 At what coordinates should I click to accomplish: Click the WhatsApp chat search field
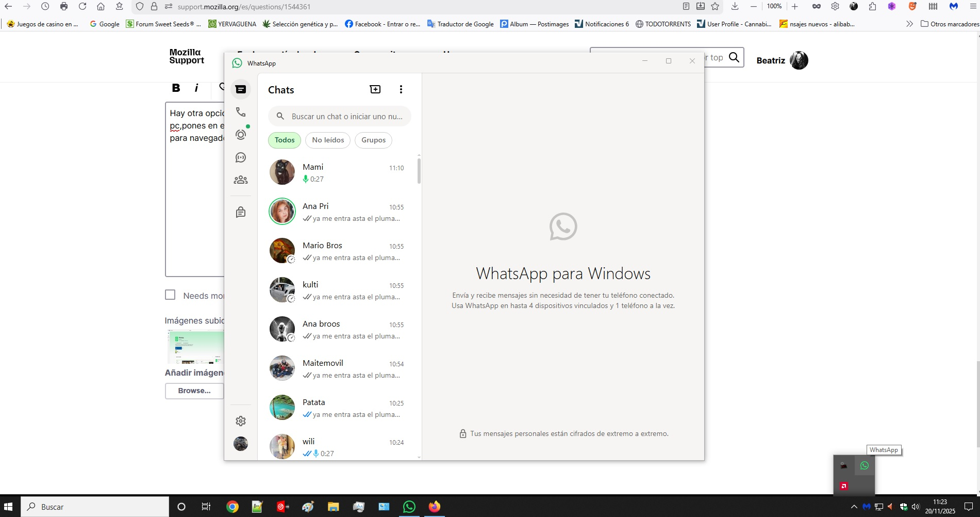(x=340, y=117)
